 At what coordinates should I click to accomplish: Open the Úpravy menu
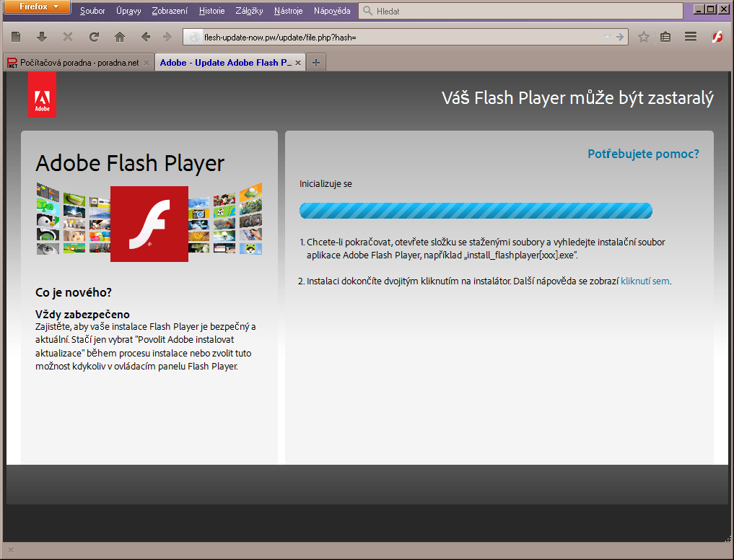coord(128,11)
